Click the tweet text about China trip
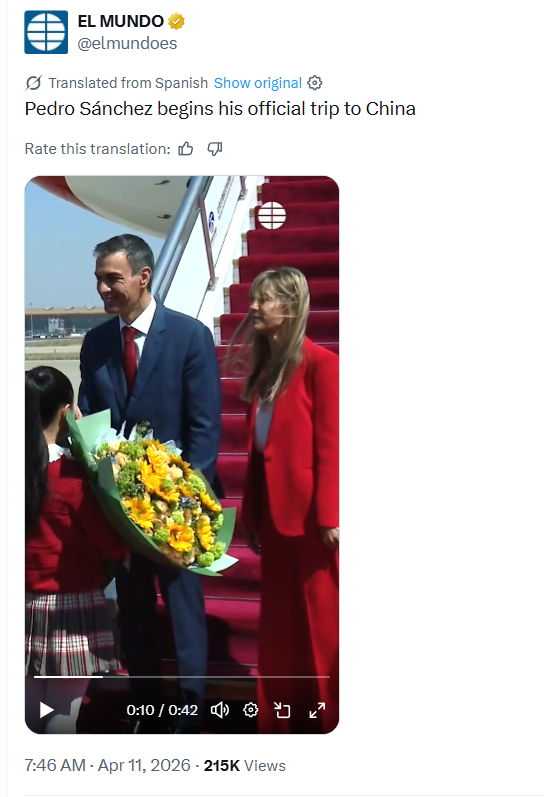The image size is (544, 797). click(x=220, y=109)
